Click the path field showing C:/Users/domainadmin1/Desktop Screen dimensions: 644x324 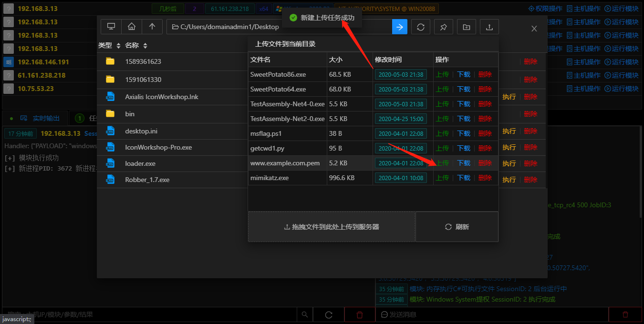point(279,27)
